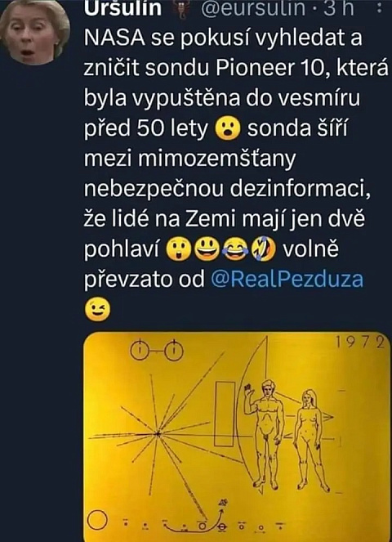The image size is (392, 542).
Task: Open the @eursulin handle link
Action: (253, 8)
